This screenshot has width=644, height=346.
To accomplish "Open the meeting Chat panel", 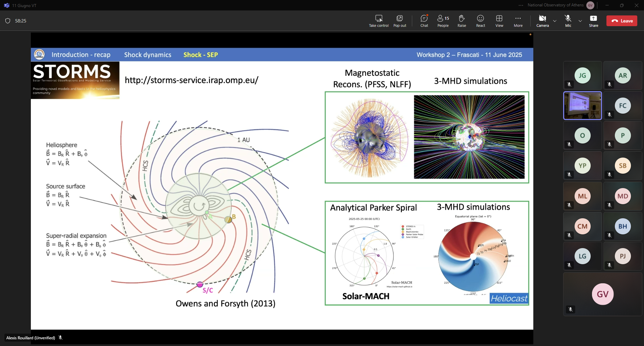I will pyautogui.click(x=424, y=21).
